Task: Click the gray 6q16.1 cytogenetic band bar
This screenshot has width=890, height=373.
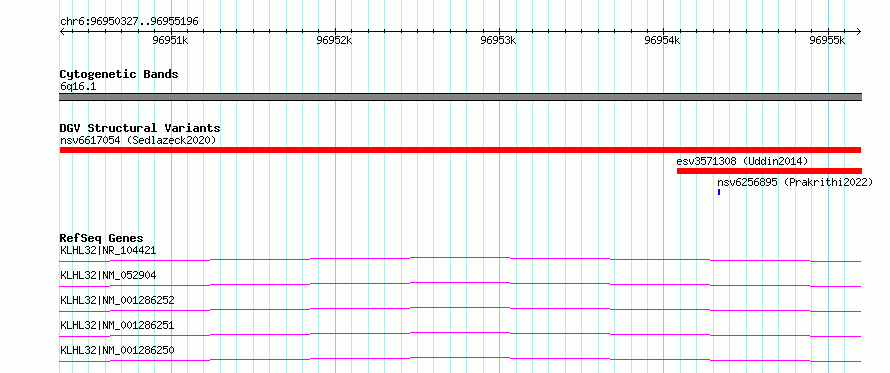Action: [460, 97]
